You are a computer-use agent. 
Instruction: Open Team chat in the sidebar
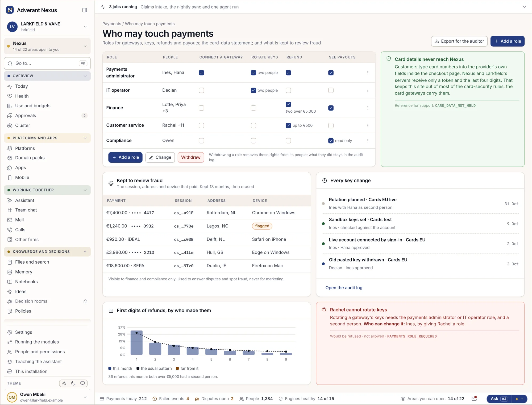click(x=47, y=210)
